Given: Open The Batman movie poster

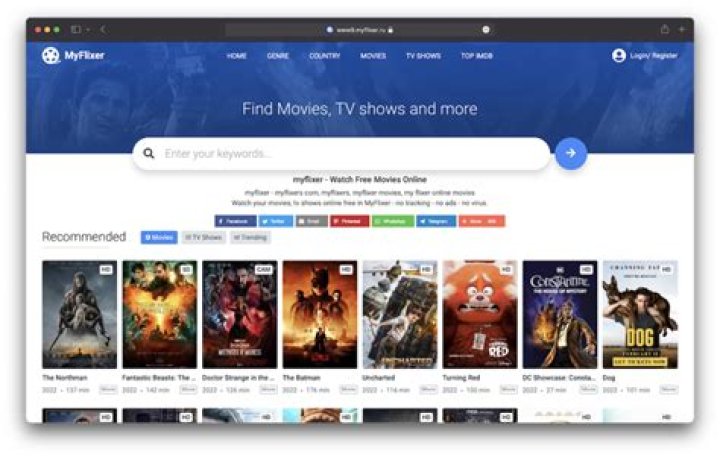Looking at the screenshot, I should pyautogui.click(x=319, y=314).
